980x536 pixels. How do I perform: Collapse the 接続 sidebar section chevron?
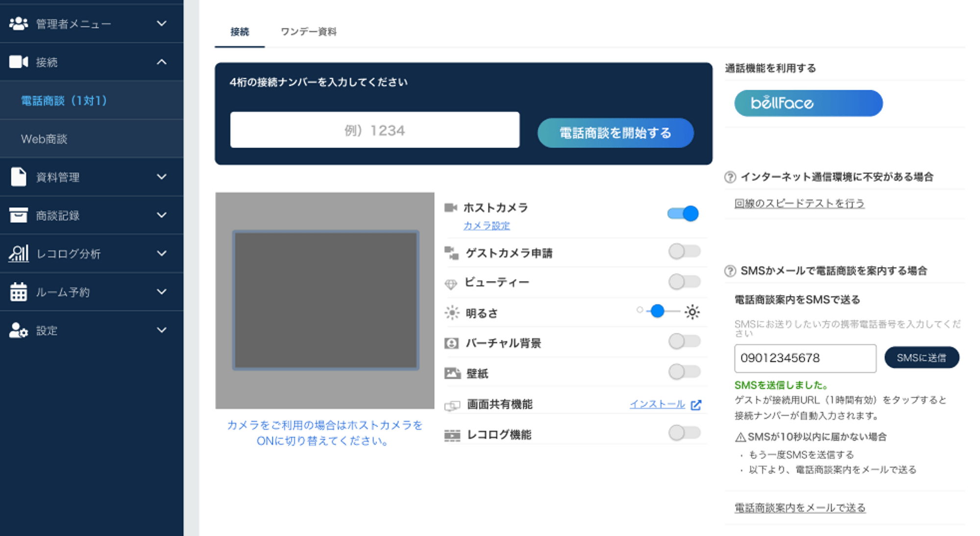click(162, 62)
